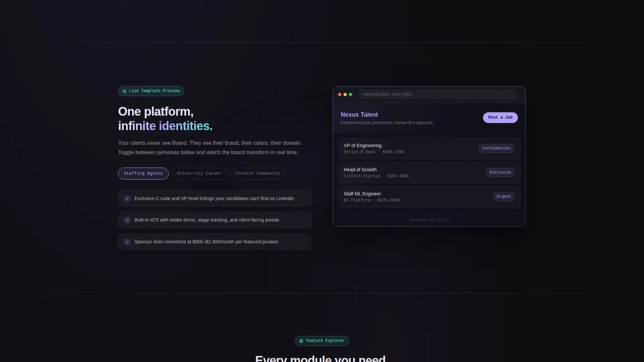Click the yellow dot in mock browser
Screen dimensions: 644x362
click(345, 95)
